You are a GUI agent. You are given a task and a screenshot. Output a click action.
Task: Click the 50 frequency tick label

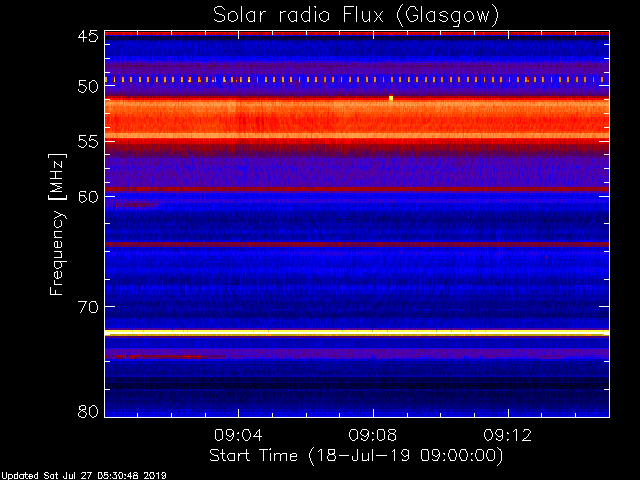[88, 87]
